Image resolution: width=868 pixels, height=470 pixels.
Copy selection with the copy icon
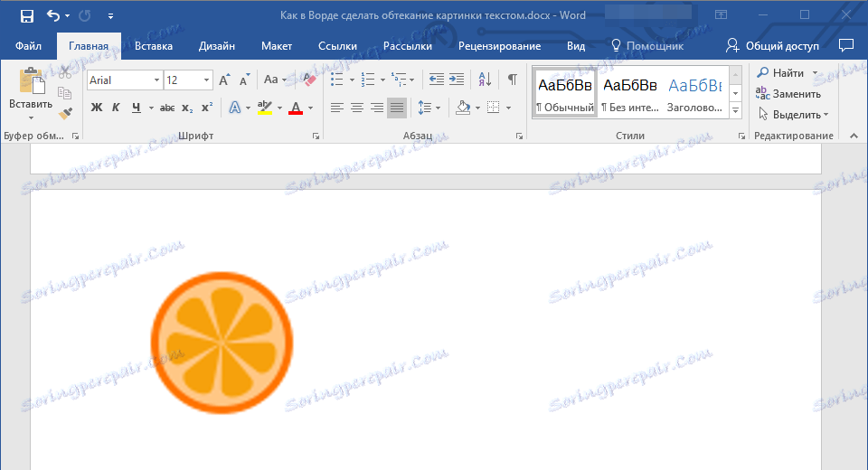click(65, 93)
